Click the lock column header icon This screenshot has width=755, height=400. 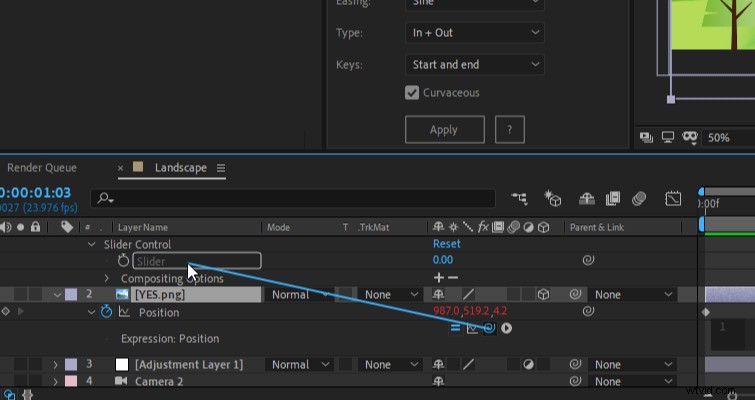click(x=35, y=227)
